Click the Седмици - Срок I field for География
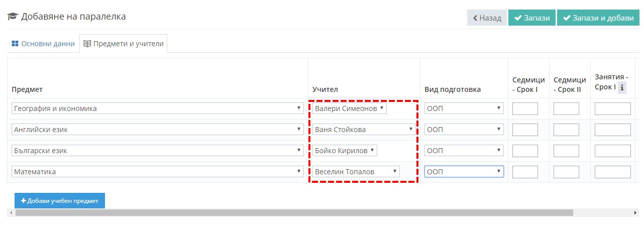644x227 pixels. [525, 108]
